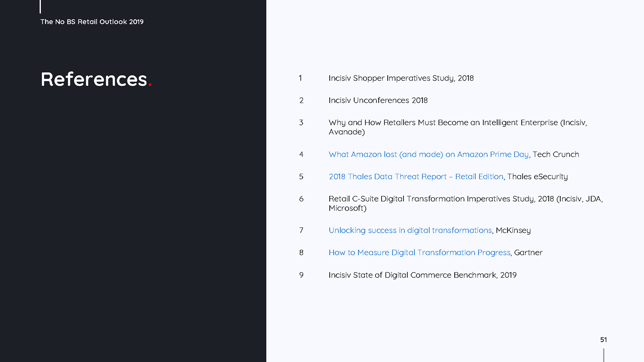Select the References heading

pyautogui.click(x=96, y=79)
